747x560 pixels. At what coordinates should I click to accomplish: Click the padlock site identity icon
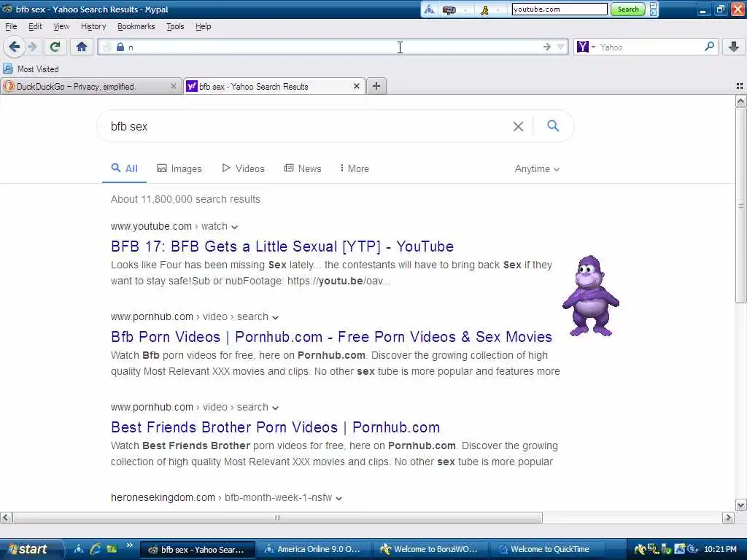click(120, 47)
